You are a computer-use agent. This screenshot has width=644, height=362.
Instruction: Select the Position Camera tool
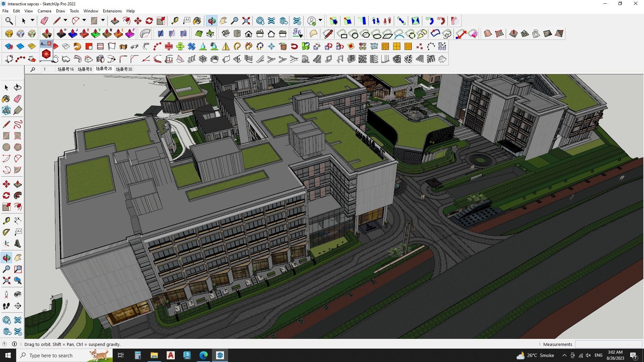(x=6, y=295)
